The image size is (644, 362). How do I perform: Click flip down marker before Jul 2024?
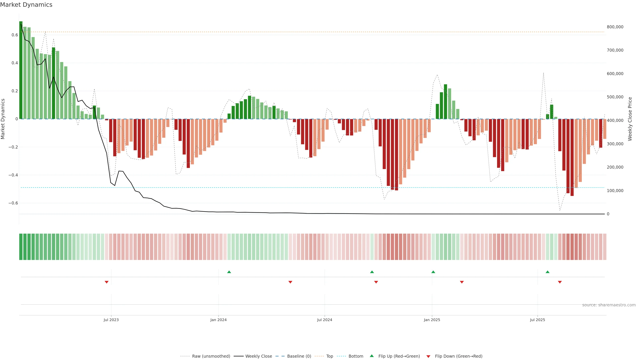[290, 282]
